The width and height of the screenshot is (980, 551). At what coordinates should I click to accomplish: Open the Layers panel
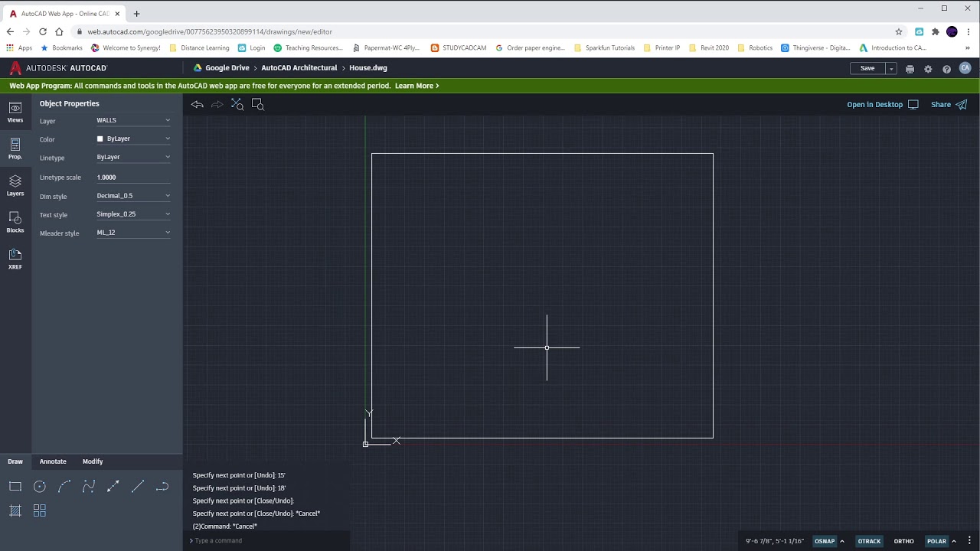(15, 186)
